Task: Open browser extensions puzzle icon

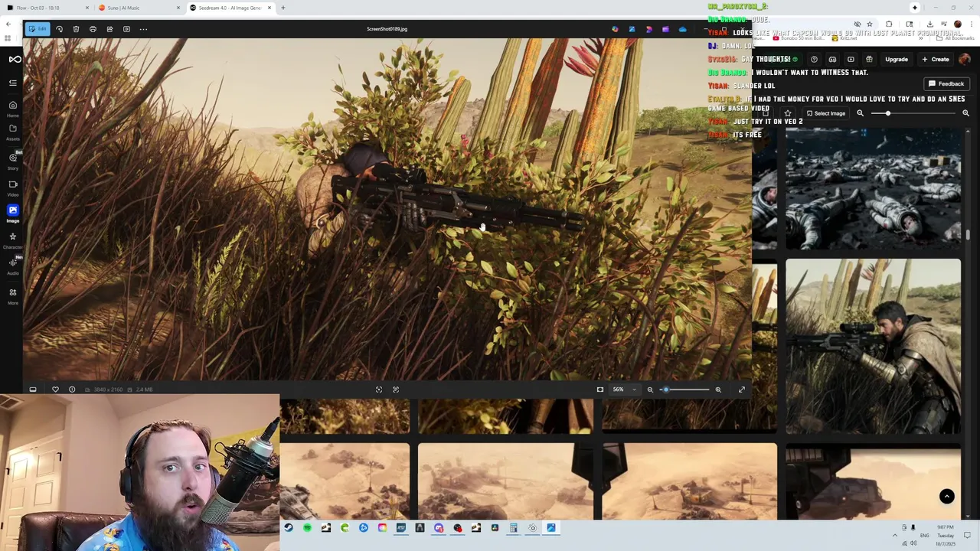Action: (889, 24)
